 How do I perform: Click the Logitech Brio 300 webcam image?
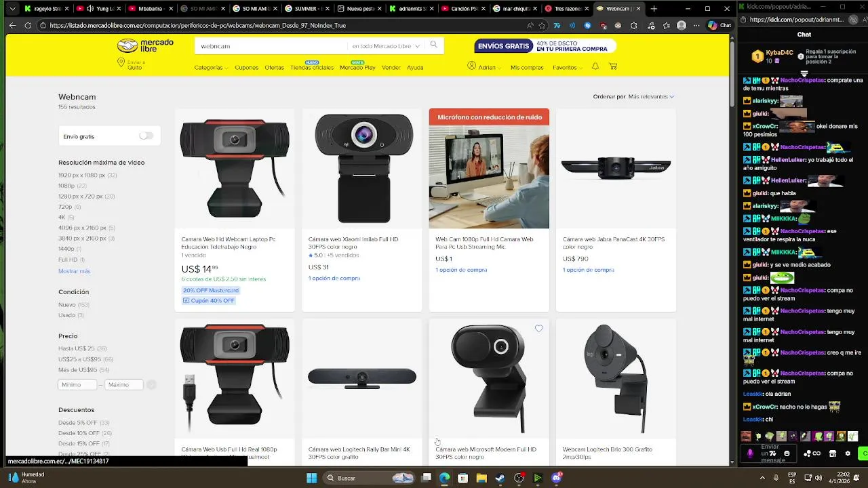tap(616, 378)
